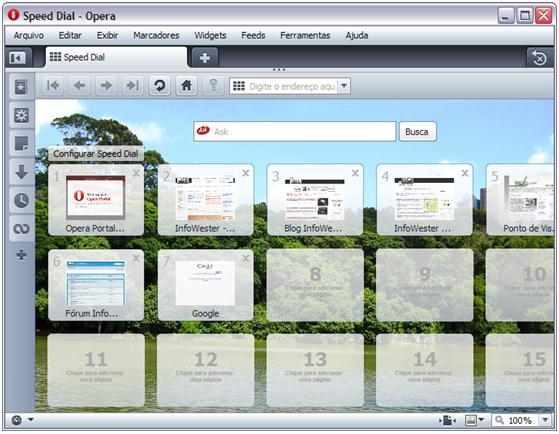Go forward with the right arrow button
Image resolution: width=559 pixels, height=434 pixels.
coord(106,86)
